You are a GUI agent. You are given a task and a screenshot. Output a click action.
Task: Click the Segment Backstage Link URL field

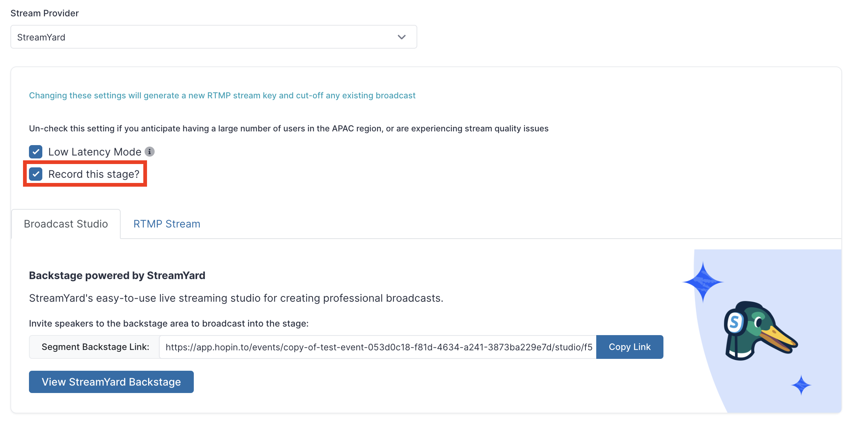(x=378, y=347)
